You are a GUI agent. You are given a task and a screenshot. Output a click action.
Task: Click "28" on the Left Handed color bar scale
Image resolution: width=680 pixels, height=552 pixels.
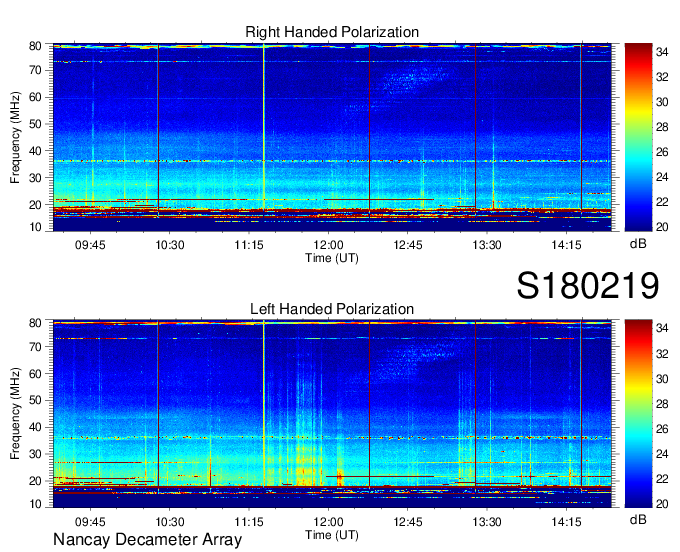(662, 404)
